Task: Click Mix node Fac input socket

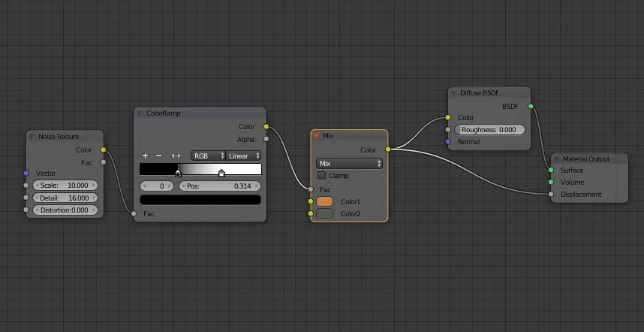Action: coord(311,189)
